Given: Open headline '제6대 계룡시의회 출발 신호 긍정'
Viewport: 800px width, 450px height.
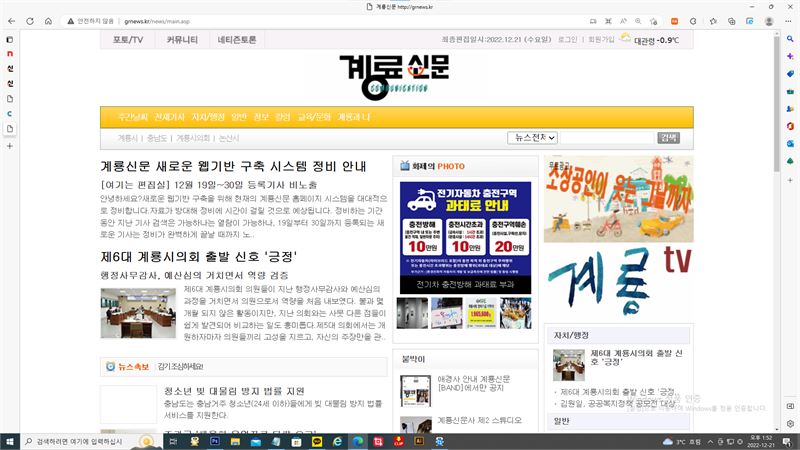Looking at the screenshot, I should (x=198, y=256).
